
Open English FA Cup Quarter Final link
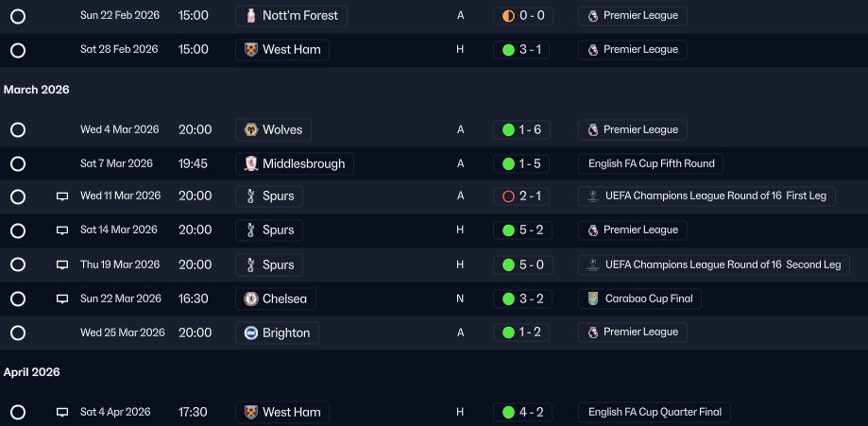[655, 412]
